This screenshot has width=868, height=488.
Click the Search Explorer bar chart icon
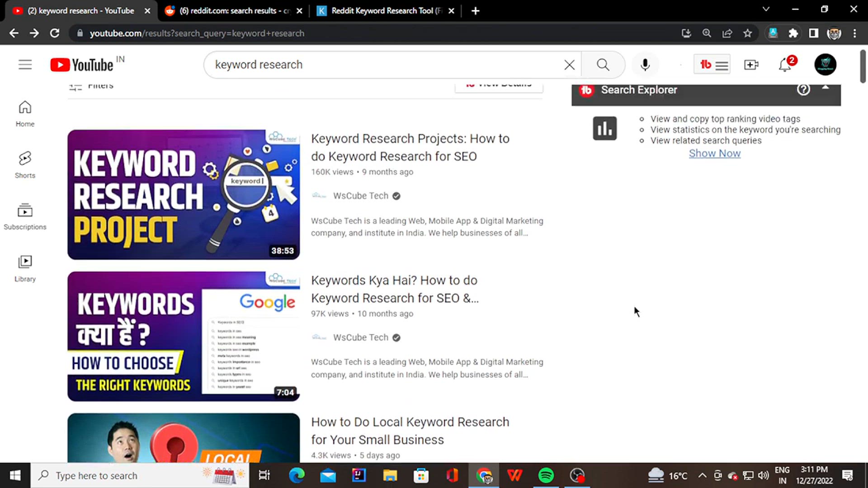(x=604, y=128)
